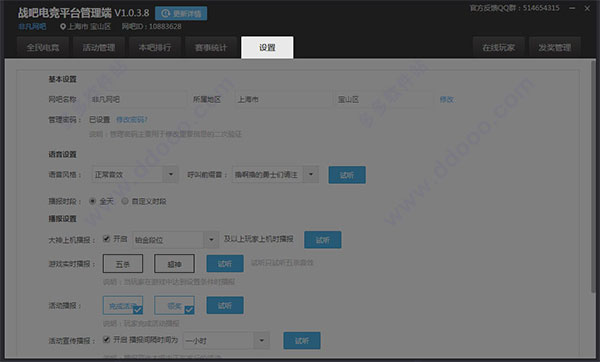Image resolution: width=600 pixels, height=362 pixels.
Task: Switch to the 全民电竞 tab
Action: [x=43, y=47]
